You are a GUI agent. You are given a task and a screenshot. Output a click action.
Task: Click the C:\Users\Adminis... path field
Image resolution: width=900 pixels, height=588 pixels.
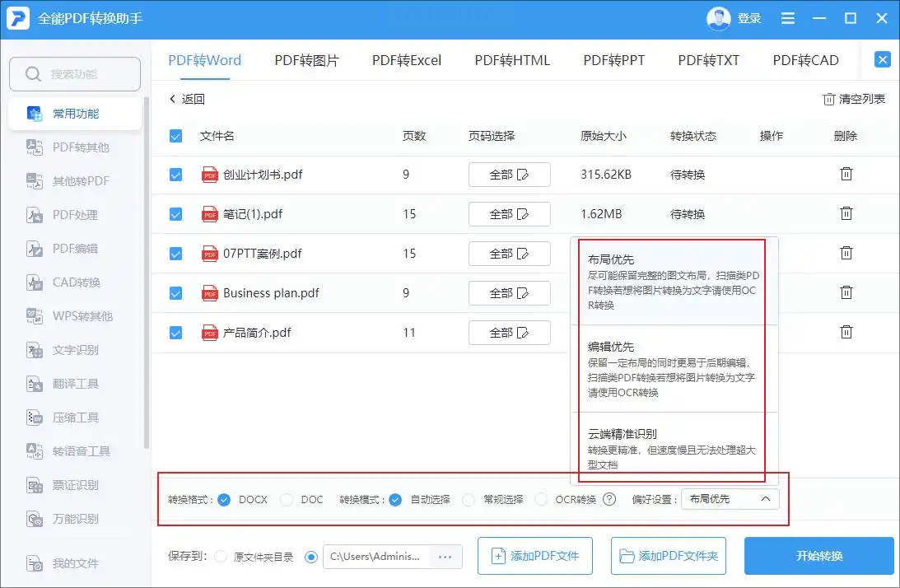coord(376,557)
